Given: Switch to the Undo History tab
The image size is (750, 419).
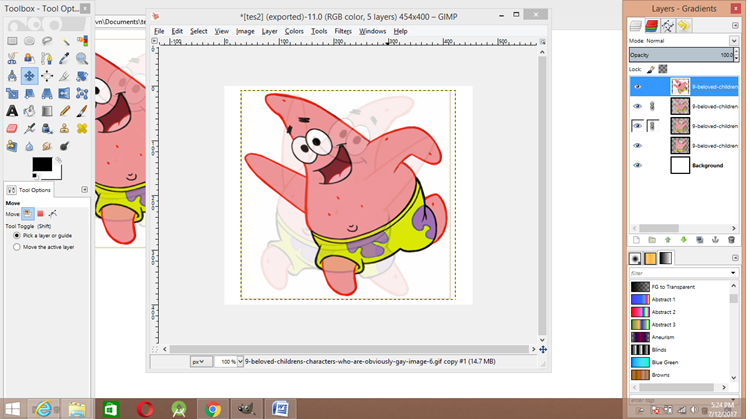Looking at the screenshot, I should click(684, 25).
